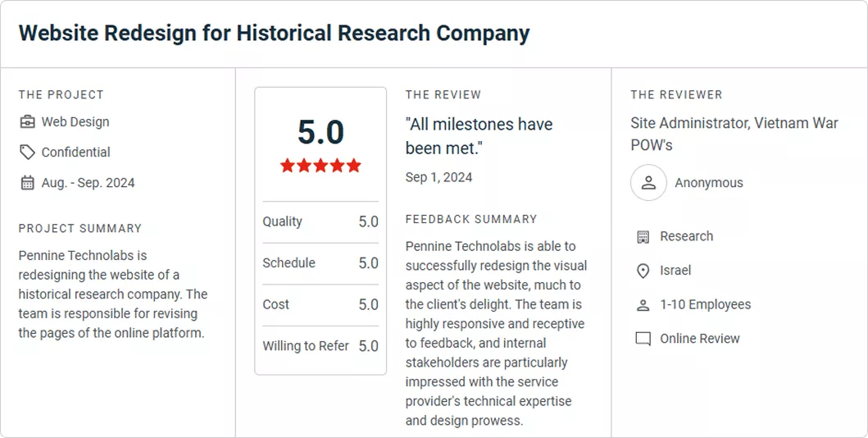
Task: Click the Web Design project type label
Action: click(x=75, y=122)
